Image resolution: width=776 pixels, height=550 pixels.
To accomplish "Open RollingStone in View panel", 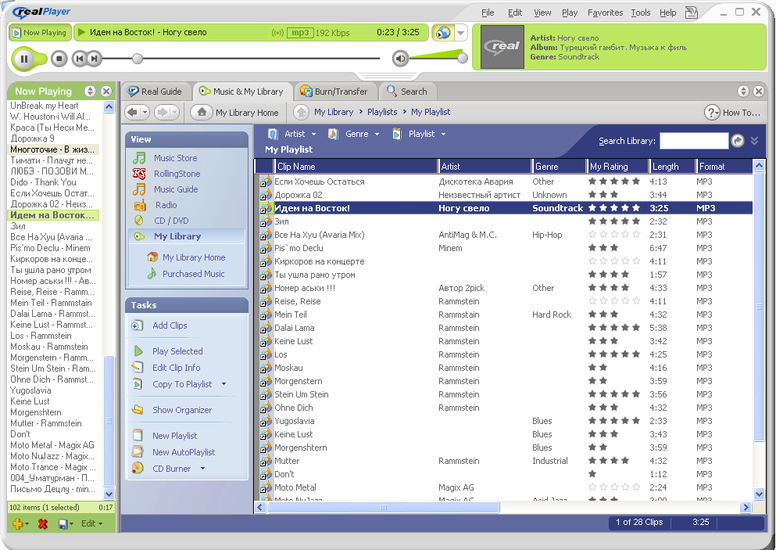I will [x=177, y=174].
